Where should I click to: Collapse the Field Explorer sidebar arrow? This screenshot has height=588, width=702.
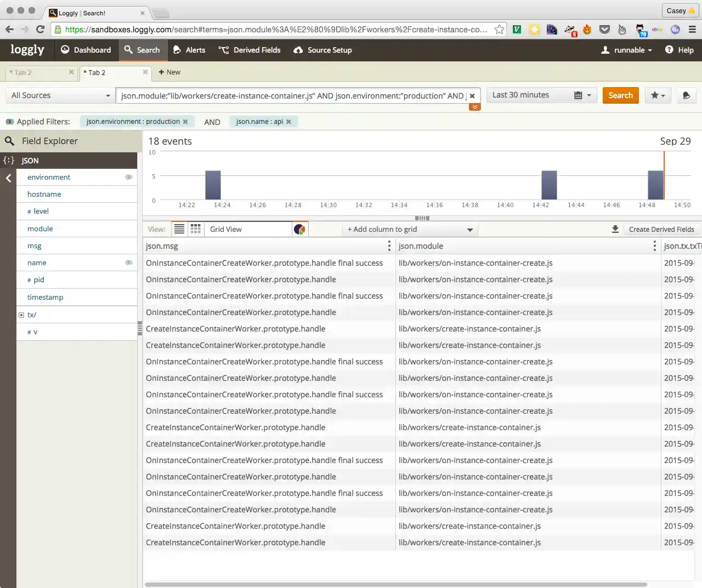(x=8, y=178)
